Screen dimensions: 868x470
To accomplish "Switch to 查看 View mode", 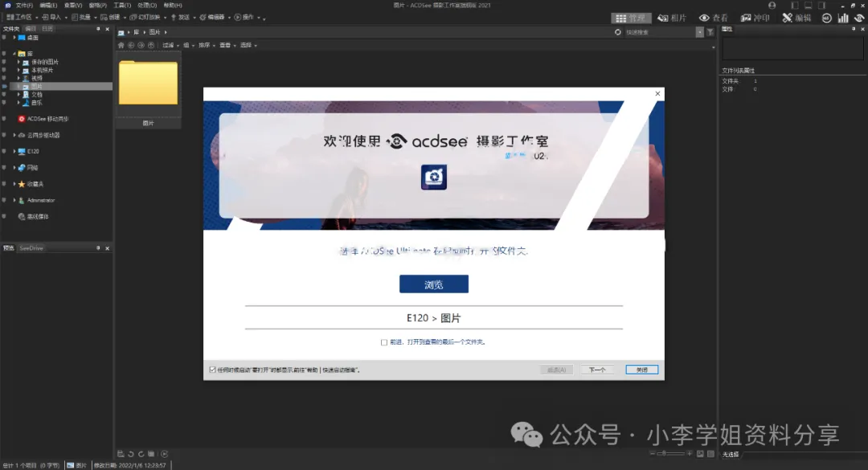I will point(714,18).
